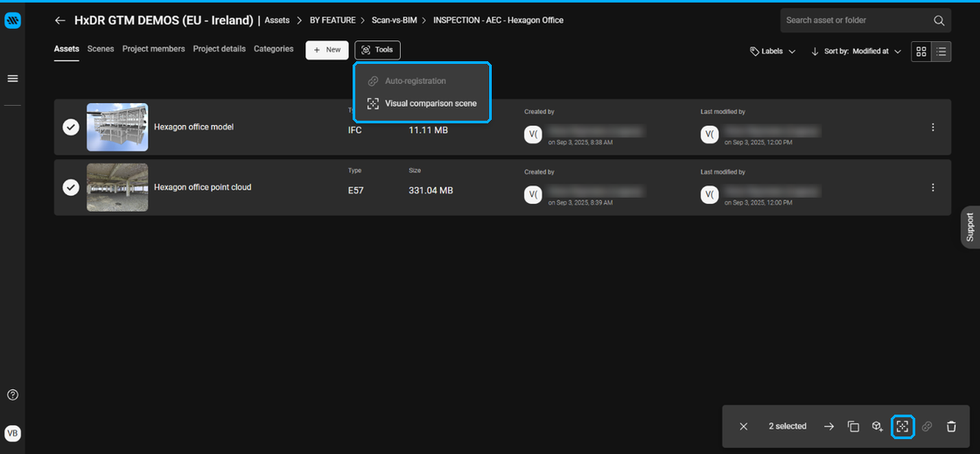Open the Tools dropdown button
This screenshot has height=454, width=980.
click(377, 50)
